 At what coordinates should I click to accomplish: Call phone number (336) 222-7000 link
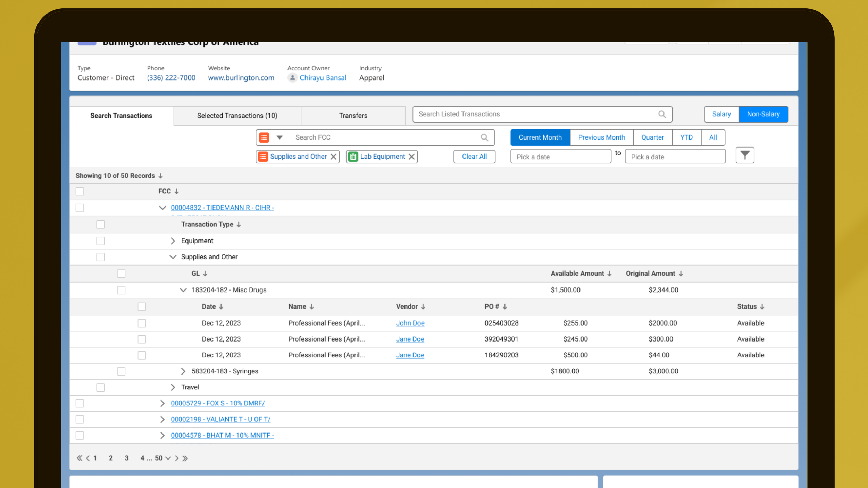[x=171, y=78]
